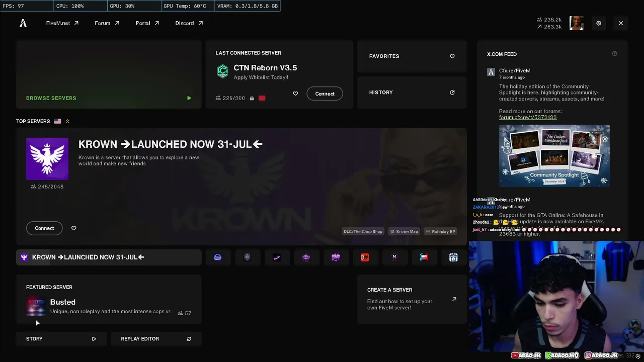Open the forum.cfx.re/t/5373133 link

(528, 117)
